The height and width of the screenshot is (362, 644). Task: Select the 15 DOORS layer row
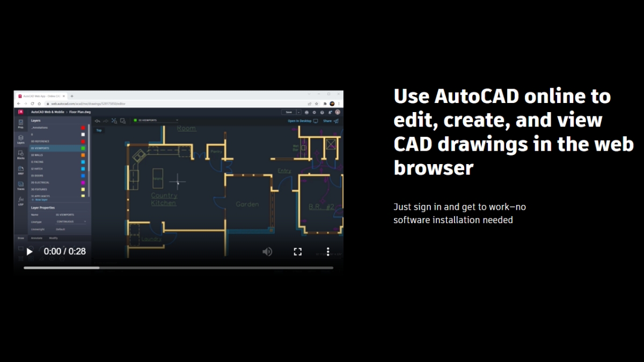click(x=58, y=176)
